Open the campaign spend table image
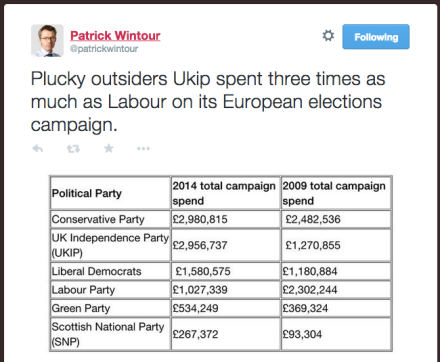 coord(221,263)
